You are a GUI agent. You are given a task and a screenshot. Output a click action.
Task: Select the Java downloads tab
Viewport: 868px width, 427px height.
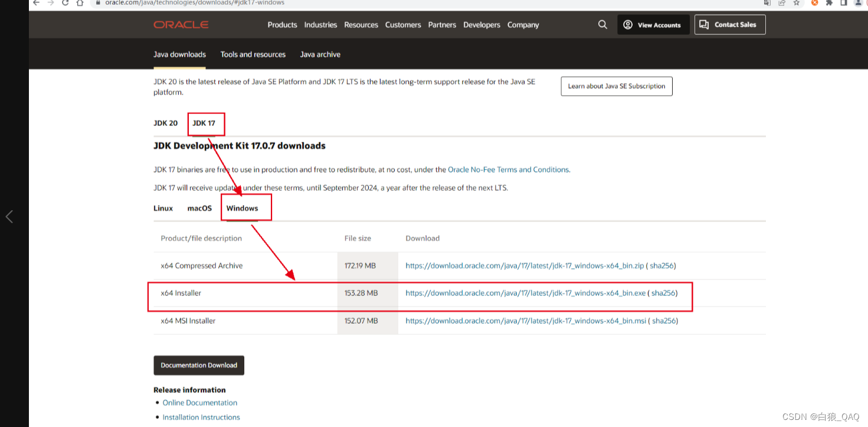179,54
